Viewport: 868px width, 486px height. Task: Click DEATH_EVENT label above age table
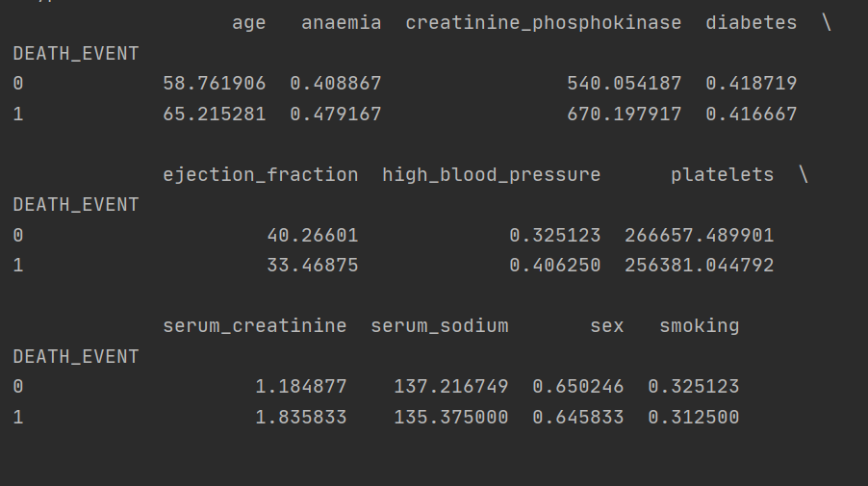pos(76,54)
